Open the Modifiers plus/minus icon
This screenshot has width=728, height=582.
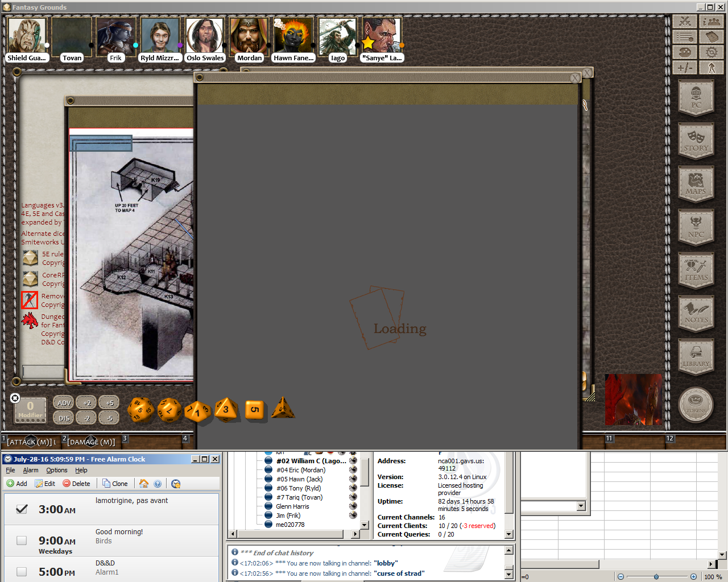[x=685, y=68]
